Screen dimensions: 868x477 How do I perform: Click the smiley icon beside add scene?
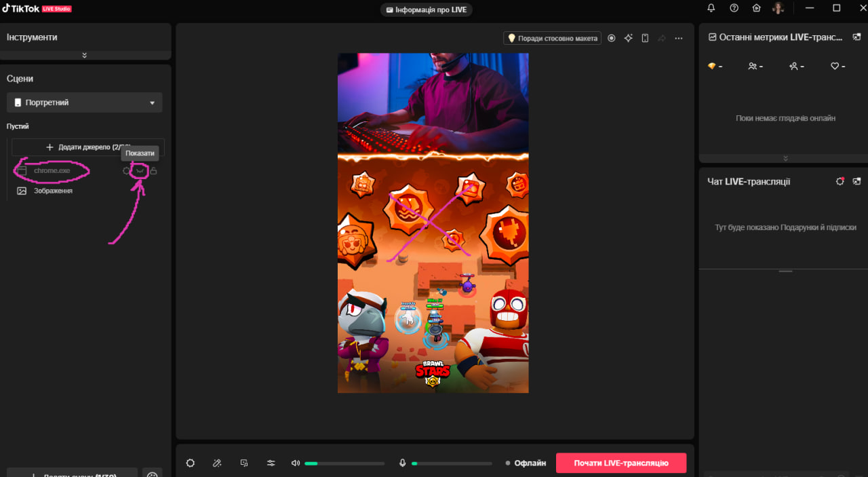point(153,474)
